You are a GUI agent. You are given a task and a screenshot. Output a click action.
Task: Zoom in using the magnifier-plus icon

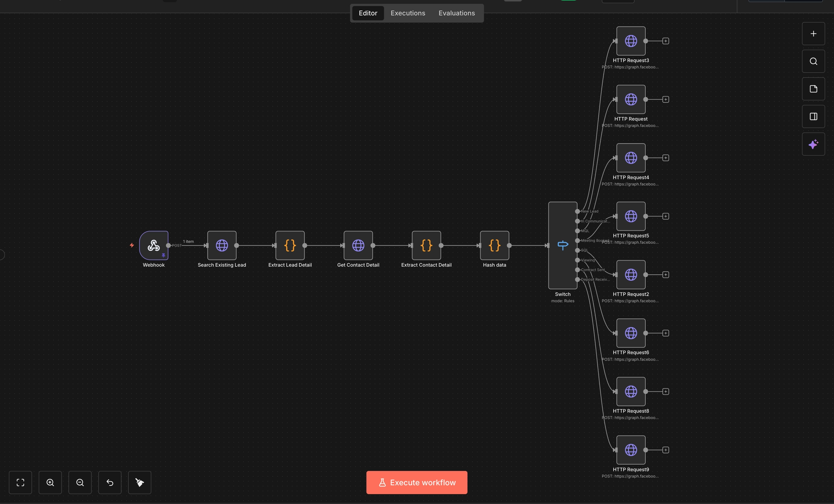[50, 482]
